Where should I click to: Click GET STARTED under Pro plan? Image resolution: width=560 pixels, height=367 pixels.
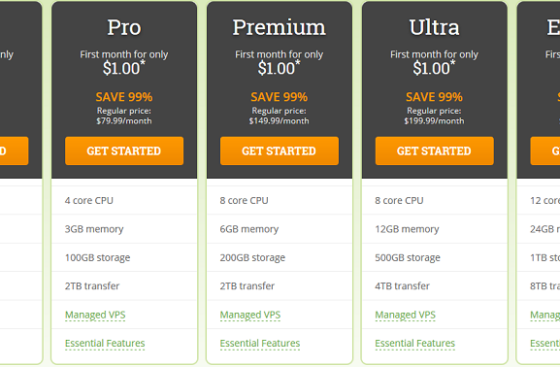click(x=124, y=151)
